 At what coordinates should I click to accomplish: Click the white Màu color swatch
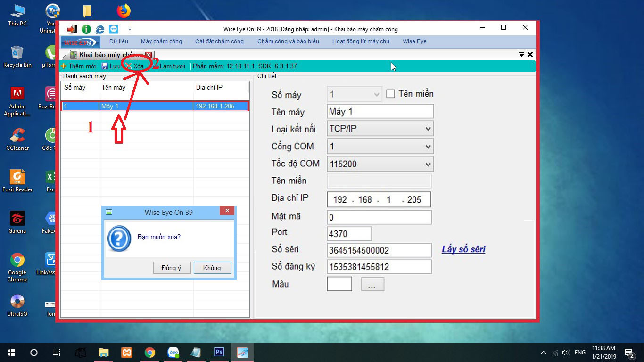pyautogui.click(x=339, y=284)
